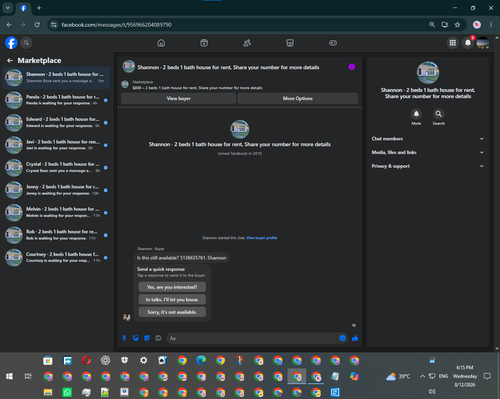The width and height of the screenshot is (500, 399).
Task: Open the Friends tab icon
Action: [x=247, y=43]
